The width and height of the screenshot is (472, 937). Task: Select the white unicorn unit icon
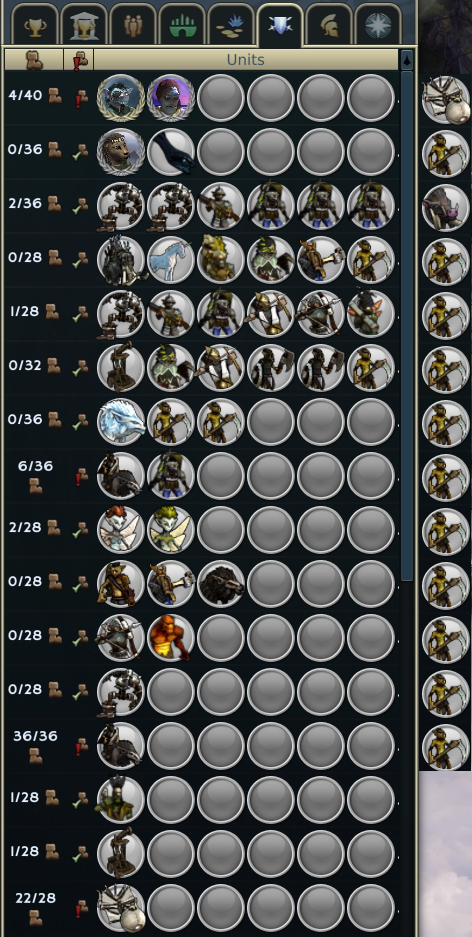171,260
